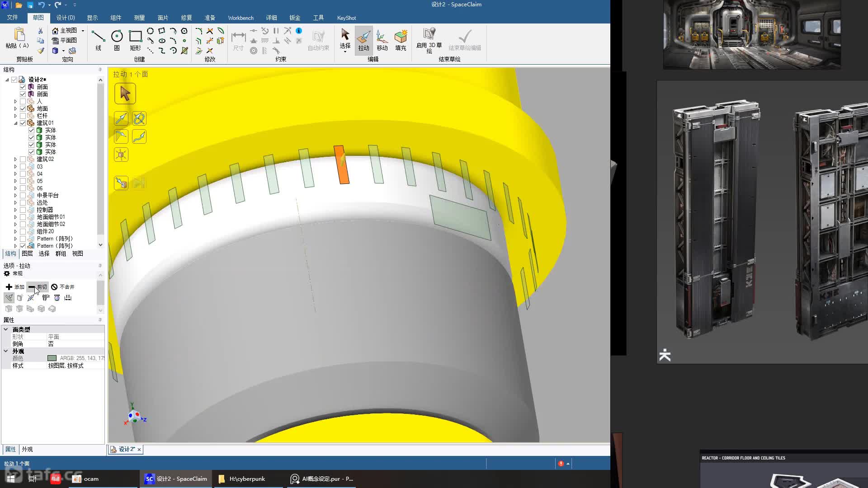
Task: Collapse the 外观 property group
Action: (x=6, y=351)
